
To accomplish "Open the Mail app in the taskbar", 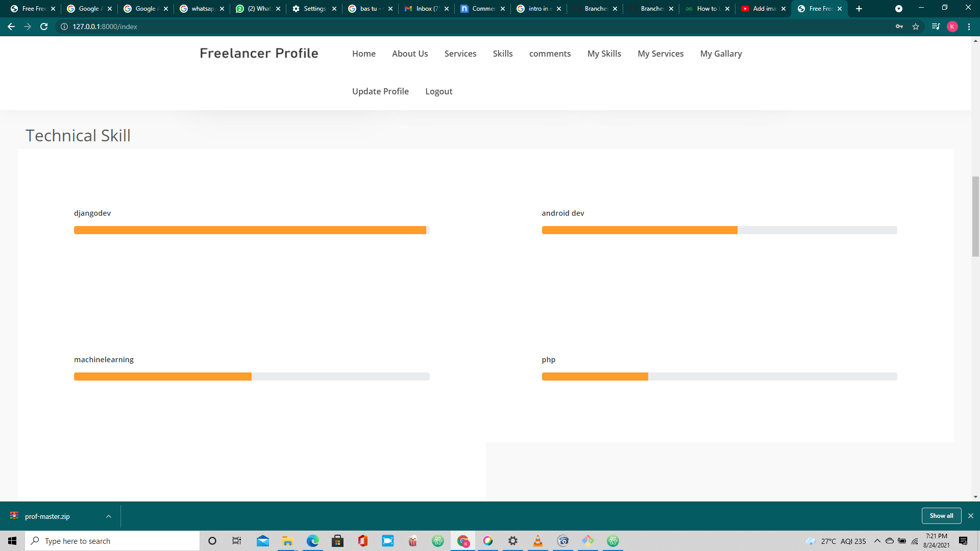I will tap(262, 541).
